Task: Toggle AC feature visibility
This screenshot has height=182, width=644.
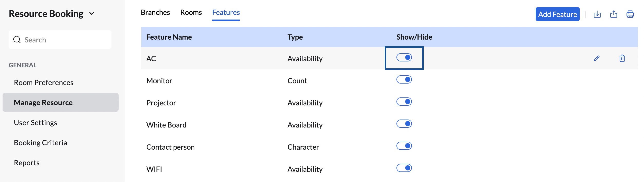Action: (404, 57)
